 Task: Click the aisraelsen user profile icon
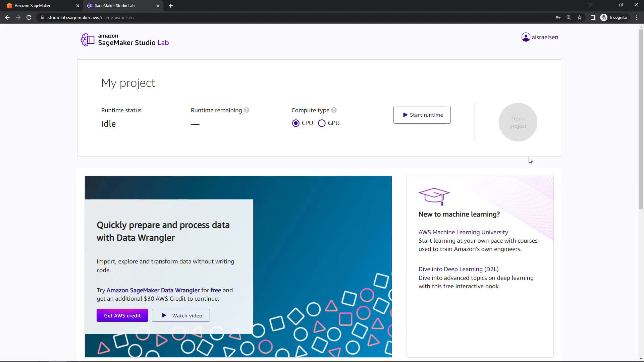coord(526,37)
